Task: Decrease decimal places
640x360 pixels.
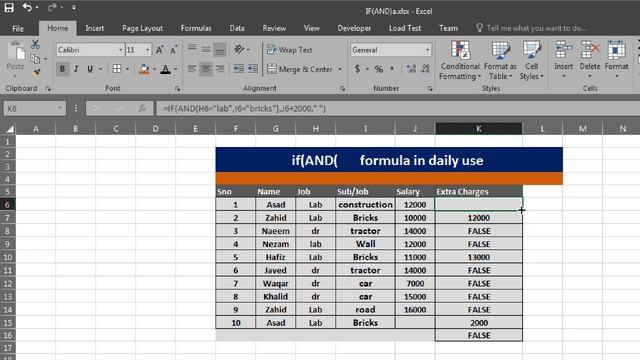Action: click(425, 69)
